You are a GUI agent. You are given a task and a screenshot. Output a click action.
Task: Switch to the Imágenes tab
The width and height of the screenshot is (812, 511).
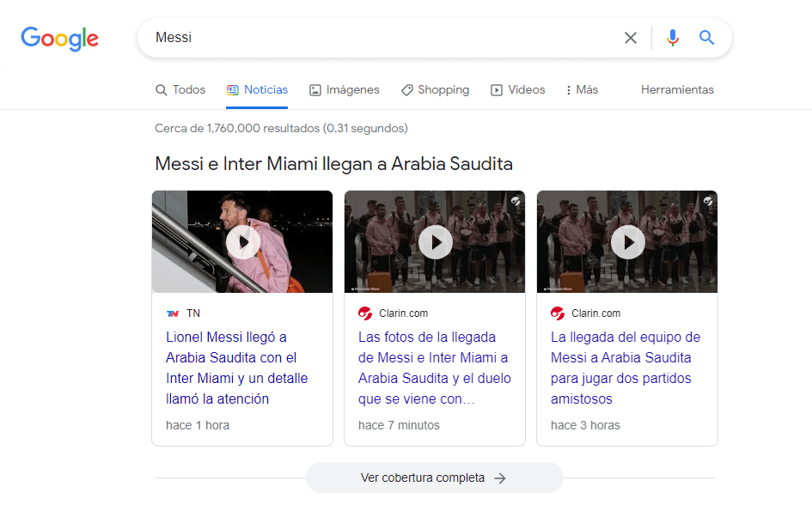point(344,89)
